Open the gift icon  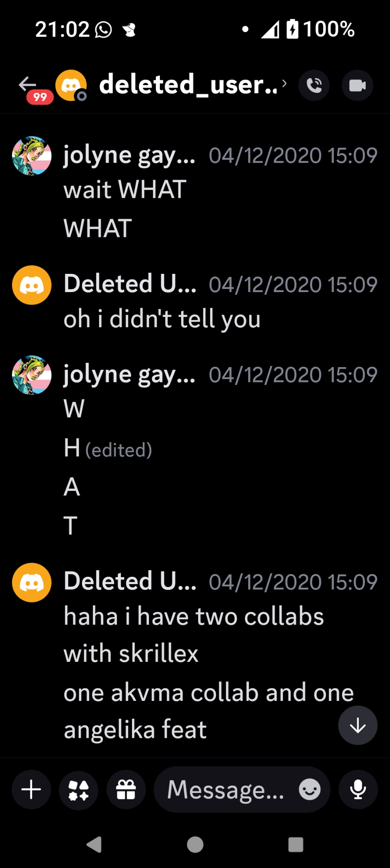pos(126,789)
